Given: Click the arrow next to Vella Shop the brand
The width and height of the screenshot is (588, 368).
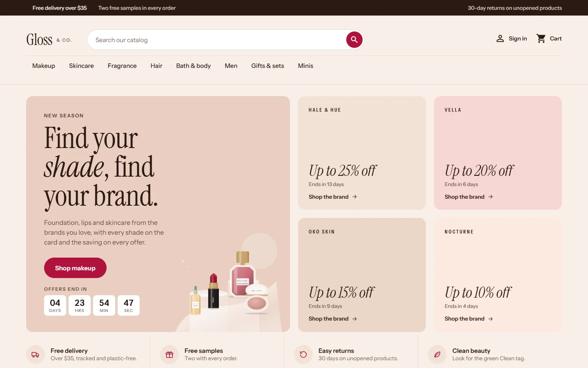Looking at the screenshot, I should [490, 197].
